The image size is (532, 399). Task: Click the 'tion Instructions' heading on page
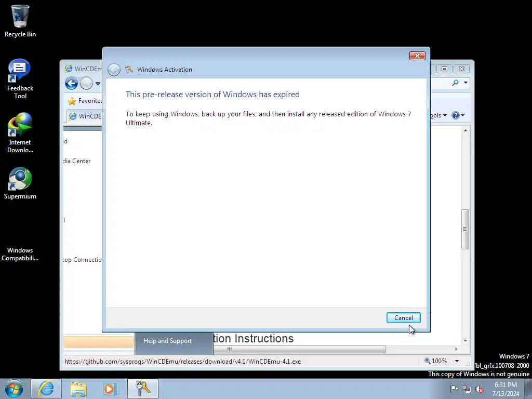tap(254, 338)
